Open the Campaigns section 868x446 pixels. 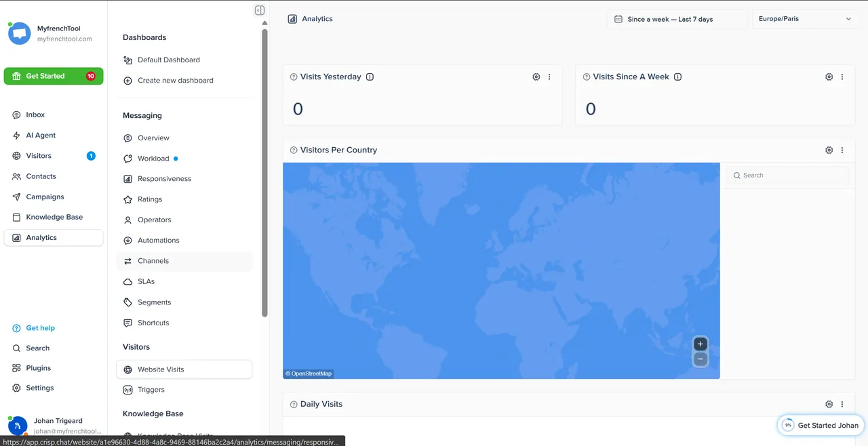tap(54, 197)
